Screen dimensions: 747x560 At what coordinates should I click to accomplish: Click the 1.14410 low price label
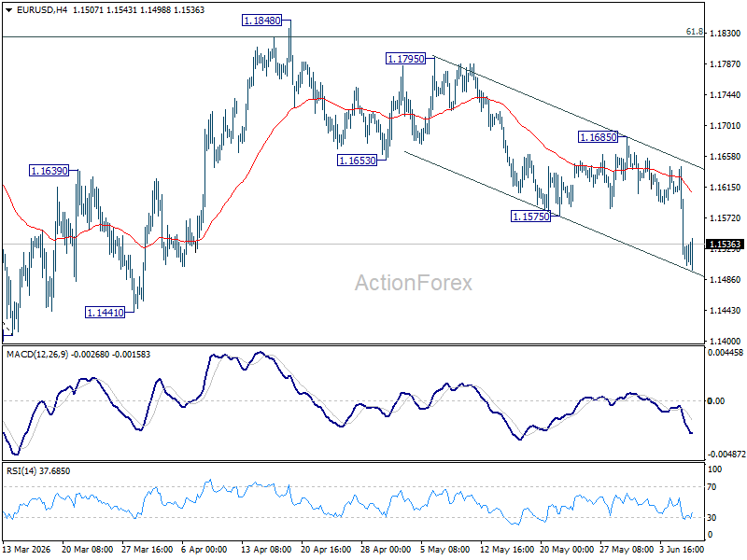click(x=105, y=313)
